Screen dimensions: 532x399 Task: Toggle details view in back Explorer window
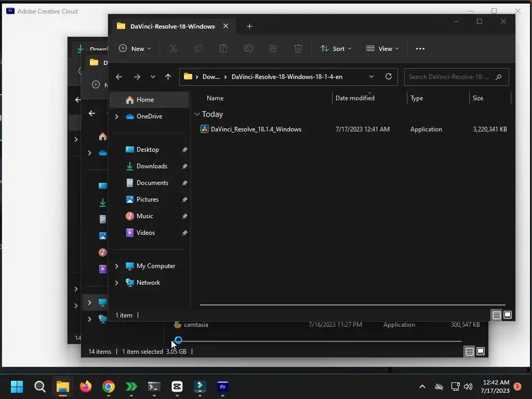[469, 352]
